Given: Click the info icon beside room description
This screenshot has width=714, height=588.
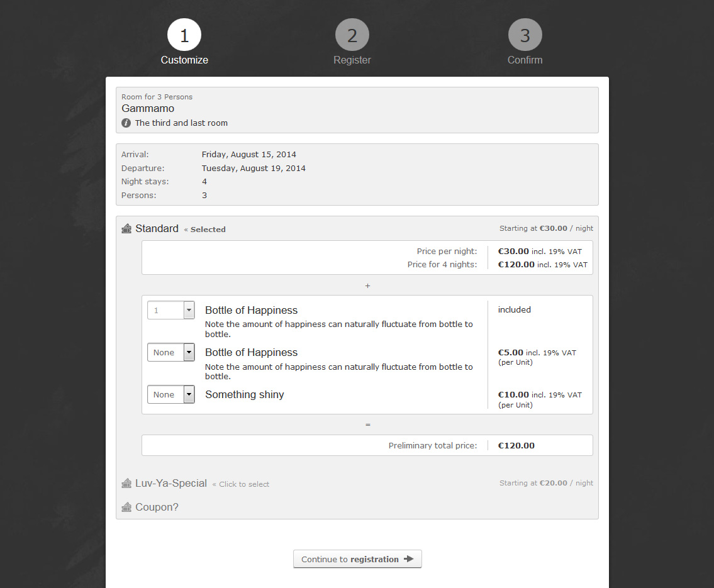Looking at the screenshot, I should [126, 123].
